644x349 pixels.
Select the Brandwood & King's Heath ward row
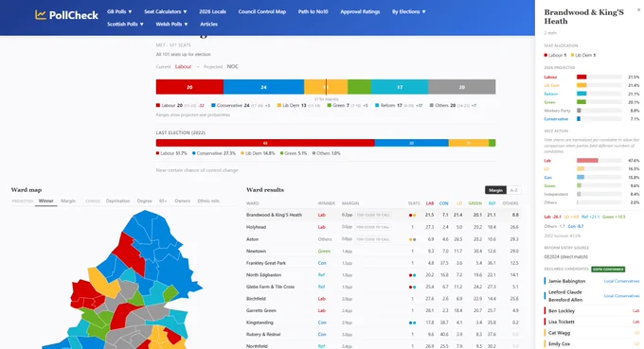coord(384,215)
